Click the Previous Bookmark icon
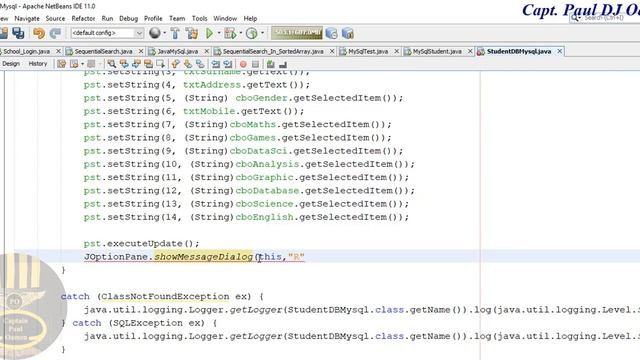640x360 pixels. pos(176,64)
